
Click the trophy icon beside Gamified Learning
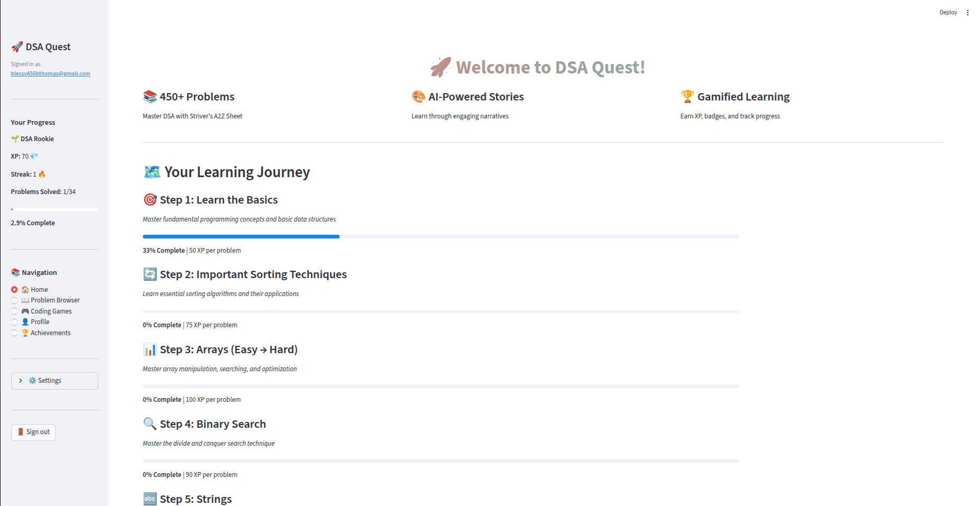click(x=687, y=97)
